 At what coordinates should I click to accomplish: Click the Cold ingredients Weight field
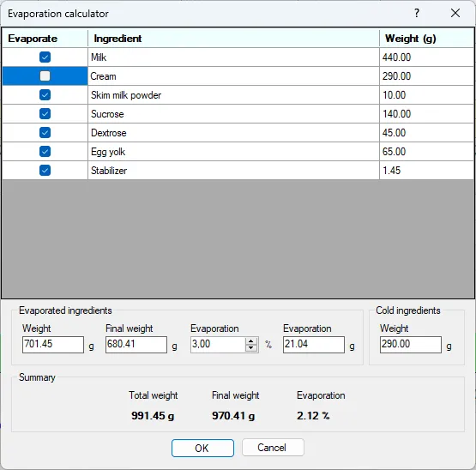[x=411, y=344]
